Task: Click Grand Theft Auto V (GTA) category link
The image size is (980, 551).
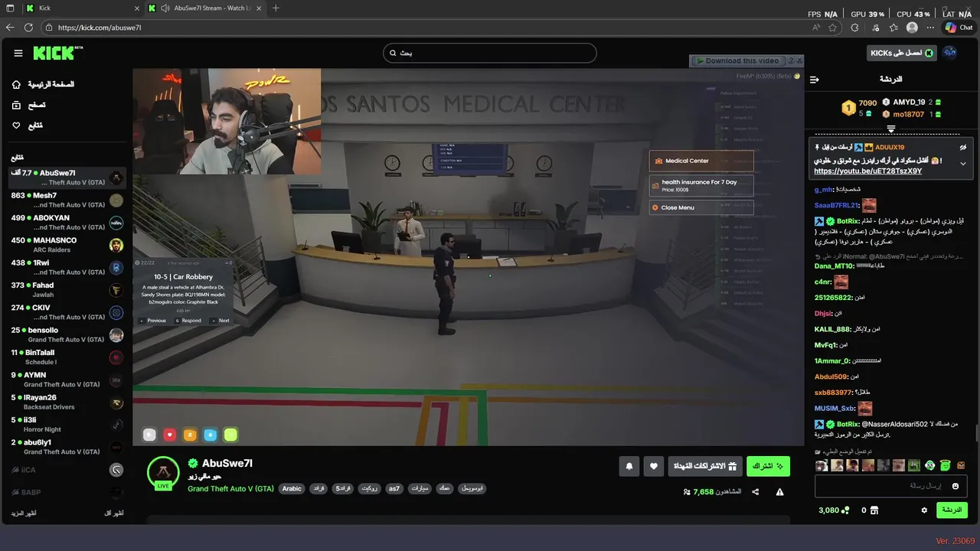Action: [x=230, y=488]
